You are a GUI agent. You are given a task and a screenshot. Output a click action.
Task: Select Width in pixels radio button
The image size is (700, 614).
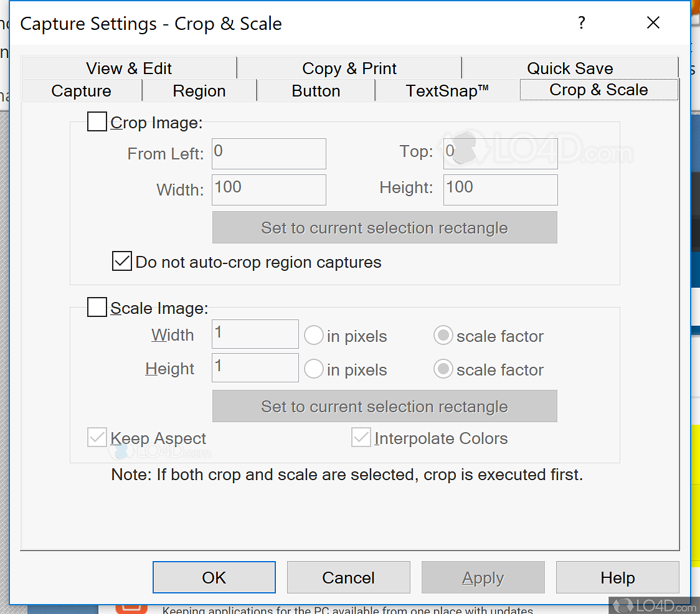pos(313,336)
